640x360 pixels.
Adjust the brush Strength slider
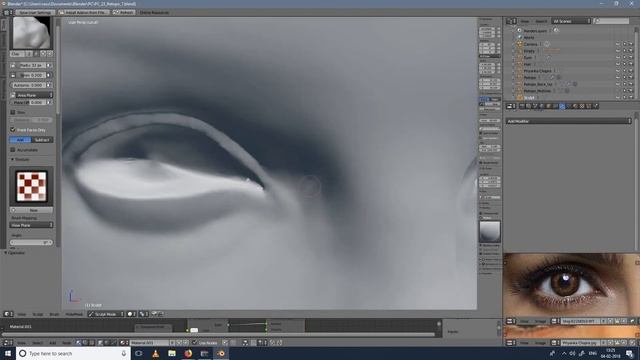pos(31,75)
